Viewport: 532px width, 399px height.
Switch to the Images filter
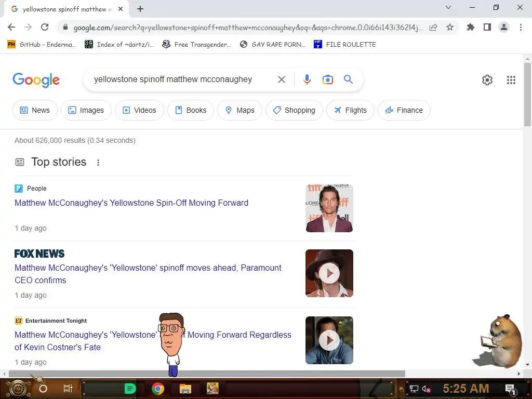pos(86,110)
